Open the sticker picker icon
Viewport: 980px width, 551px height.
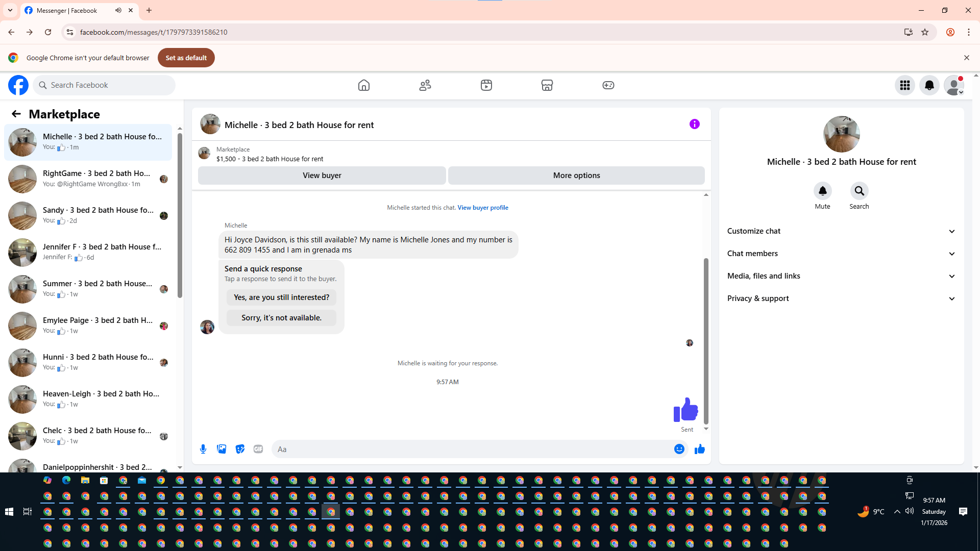coord(240,449)
